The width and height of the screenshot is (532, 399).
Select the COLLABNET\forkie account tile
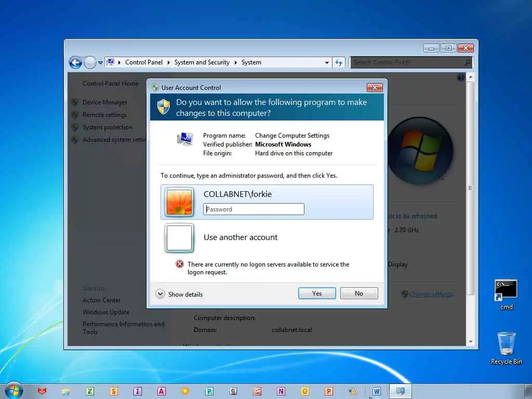pos(267,202)
